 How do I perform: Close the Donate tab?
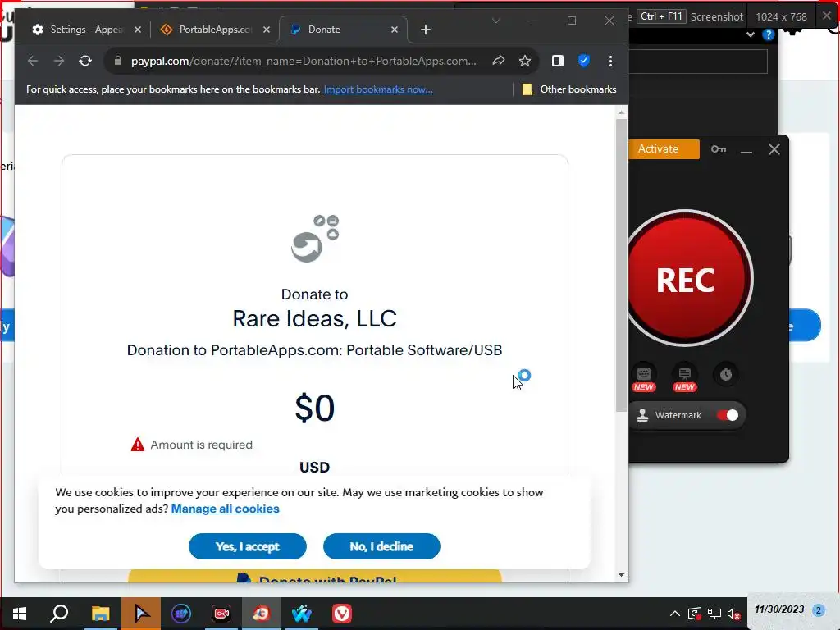pyautogui.click(x=395, y=30)
